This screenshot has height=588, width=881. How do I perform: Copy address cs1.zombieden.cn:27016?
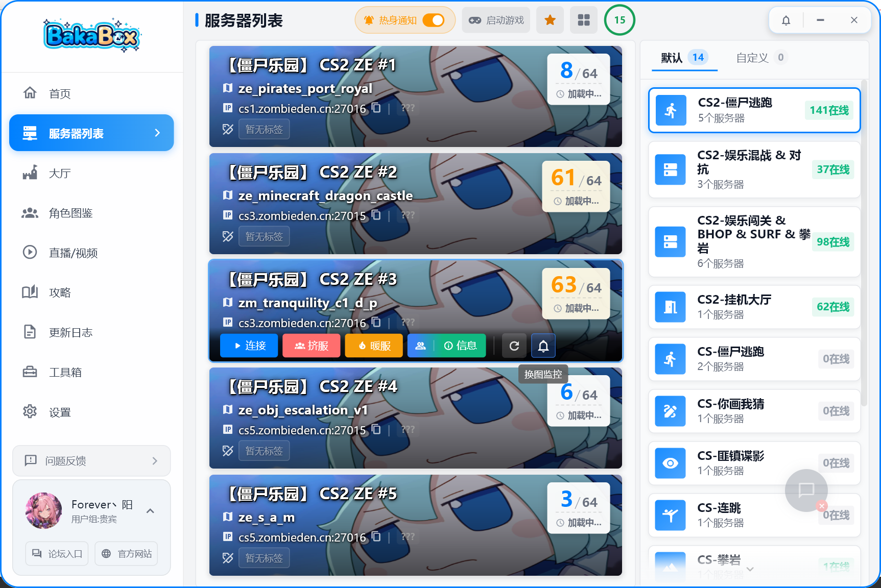tap(376, 108)
